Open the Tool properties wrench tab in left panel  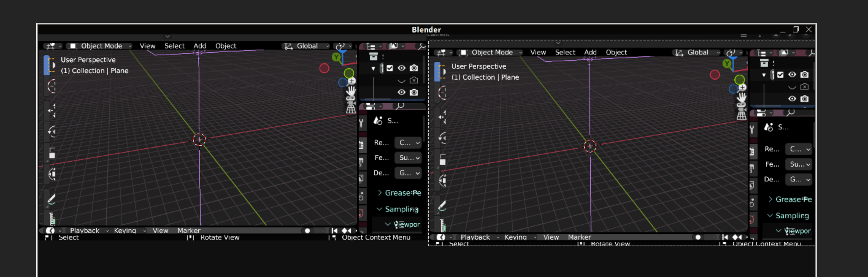click(361, 123)
